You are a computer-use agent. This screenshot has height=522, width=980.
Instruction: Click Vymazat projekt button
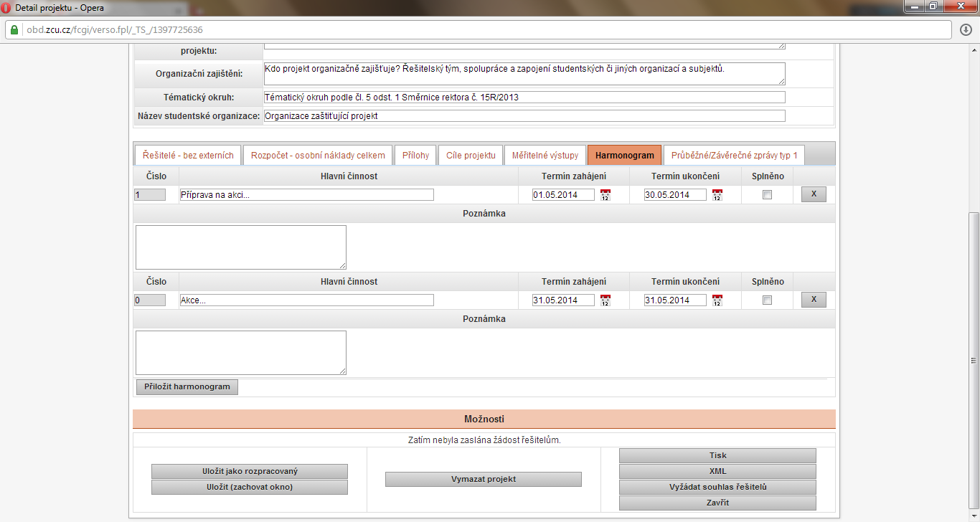pyautogui.click(x=484, y=479)
